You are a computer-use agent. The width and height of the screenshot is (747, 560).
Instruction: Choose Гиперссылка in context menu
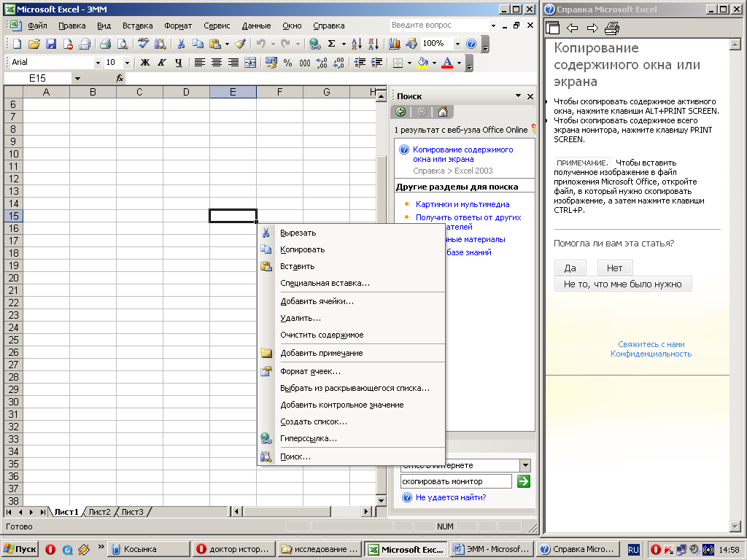351,438
